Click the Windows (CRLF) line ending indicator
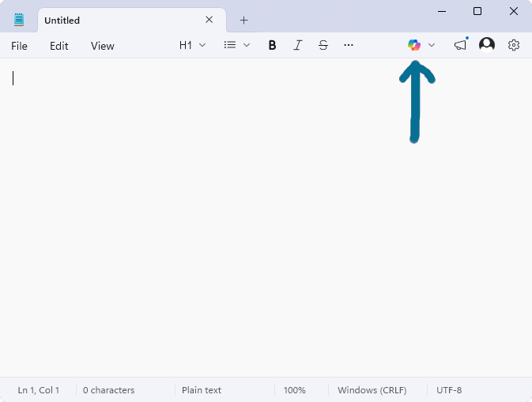Image resolution: width=532 pixels, height=402 pixels. point(372,390)
